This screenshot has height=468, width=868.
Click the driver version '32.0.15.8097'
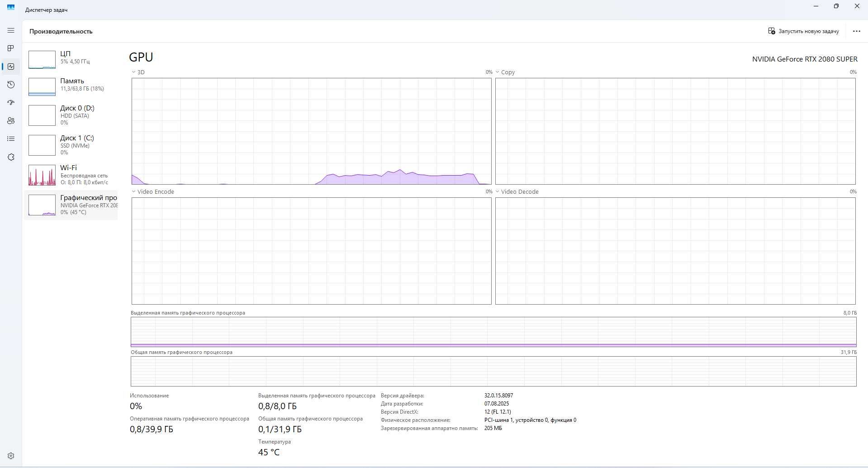[x=498, y=395]
